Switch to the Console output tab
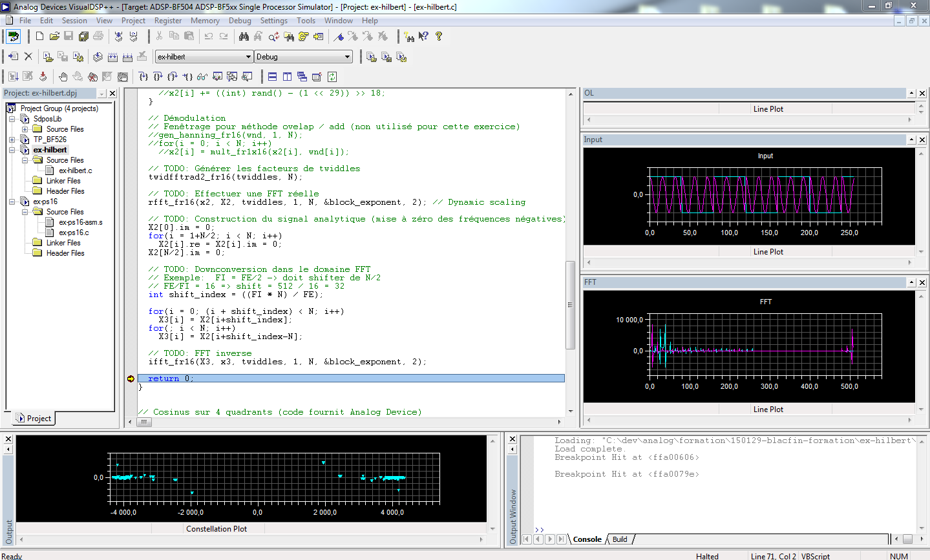The height and width of the screenshot is (560, 930). 587,539
